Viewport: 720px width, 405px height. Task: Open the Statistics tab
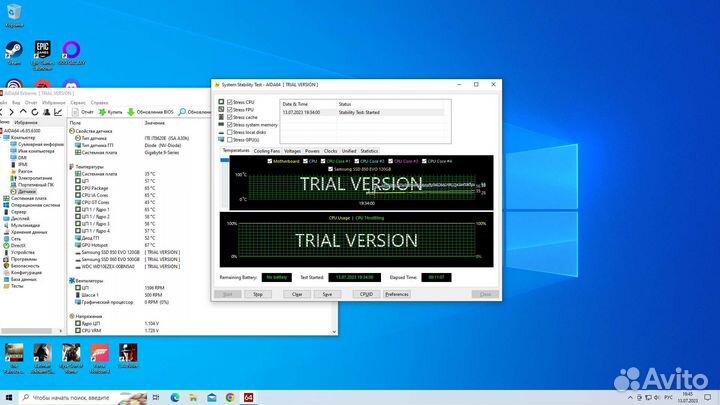[369, 150]
